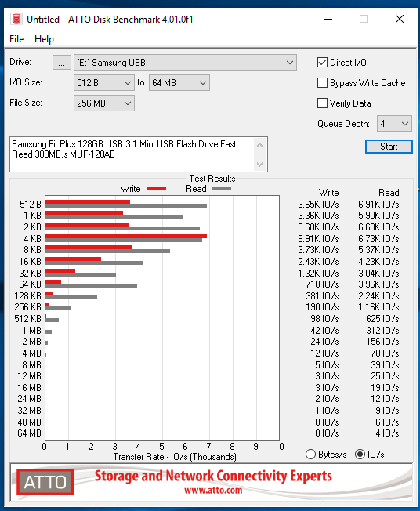Click the description box scroll down arrow
This screenshot has height=511, width=420.
[x=259, y=165]
